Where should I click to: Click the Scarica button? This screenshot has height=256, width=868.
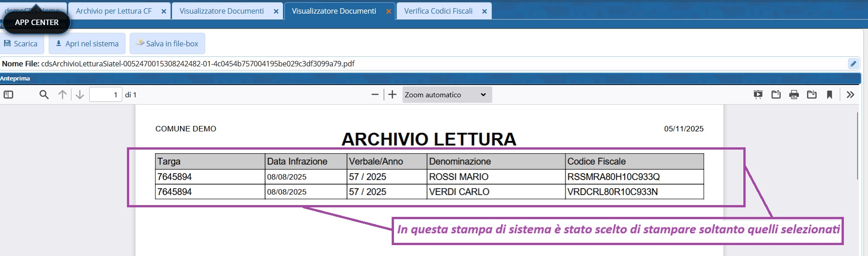21,44
